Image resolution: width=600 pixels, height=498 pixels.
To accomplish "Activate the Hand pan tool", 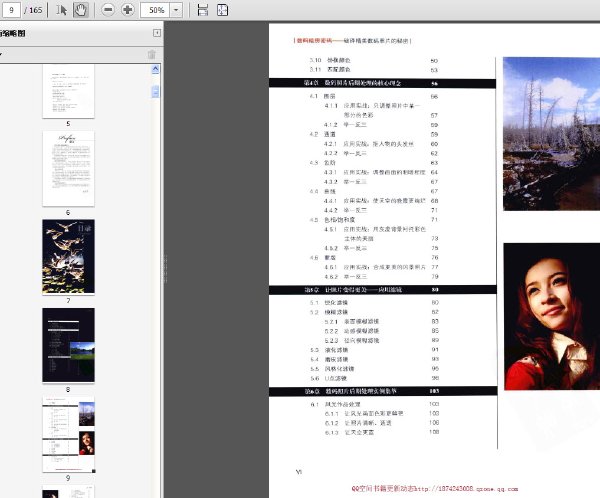I will pos(80,10).
